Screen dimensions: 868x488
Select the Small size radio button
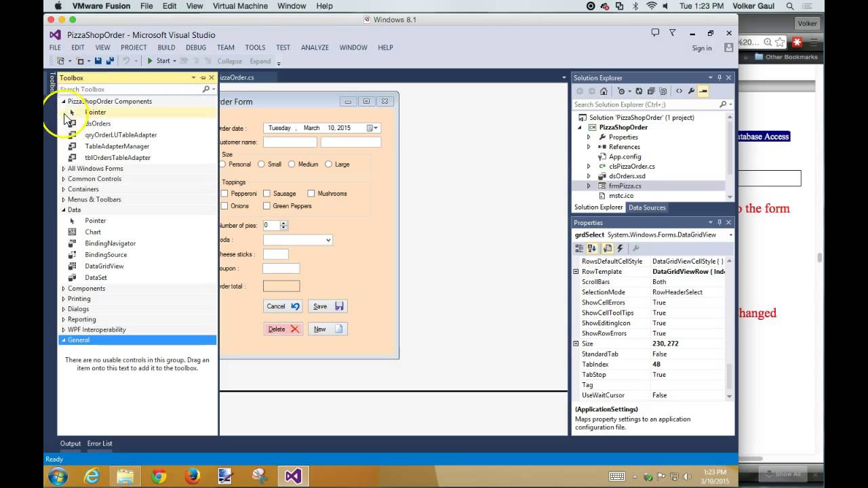pos(261,164)
